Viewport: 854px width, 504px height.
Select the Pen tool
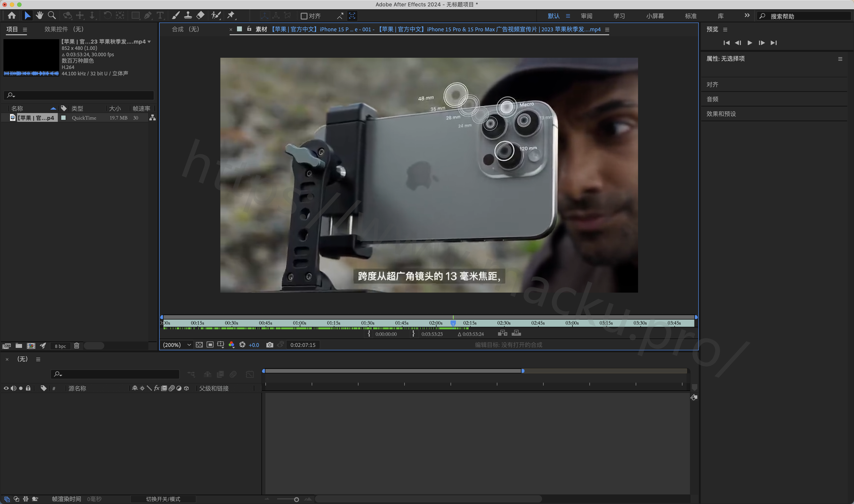(147, 15)
